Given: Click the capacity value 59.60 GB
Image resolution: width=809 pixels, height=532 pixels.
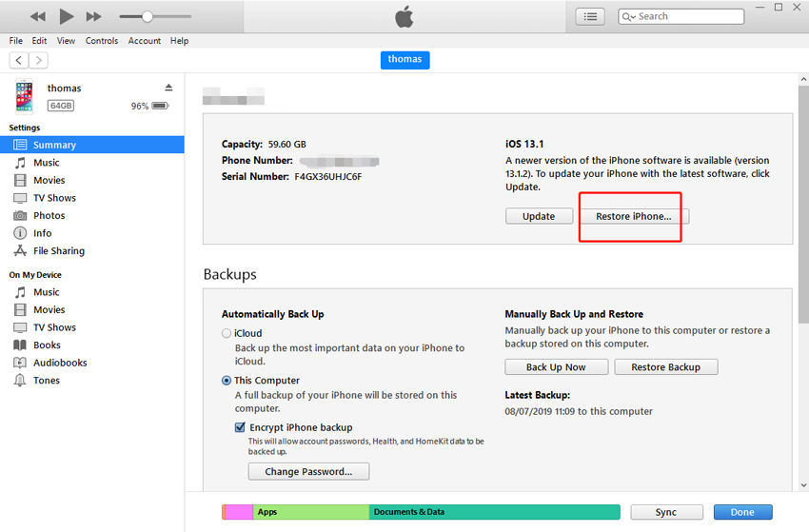Looking at the screenshot, I should point(286,145).
